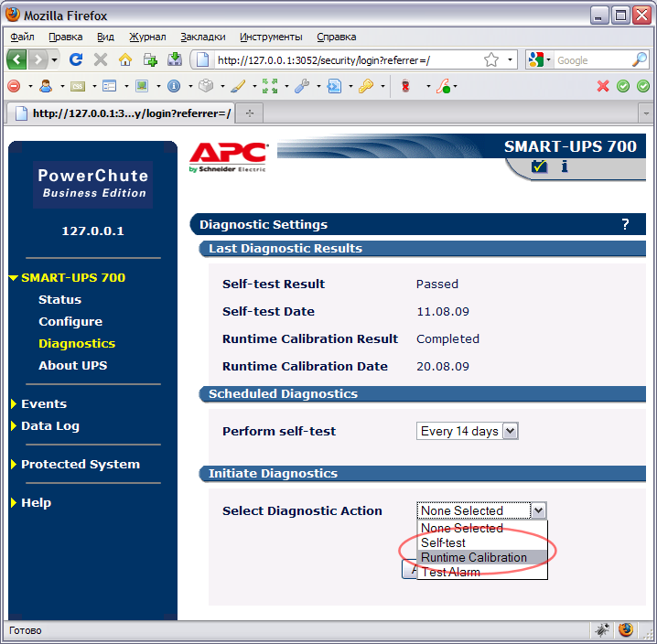The image size is (657, 644).
Task: Click the Forward navigation arrow
Action: (38, 59)
